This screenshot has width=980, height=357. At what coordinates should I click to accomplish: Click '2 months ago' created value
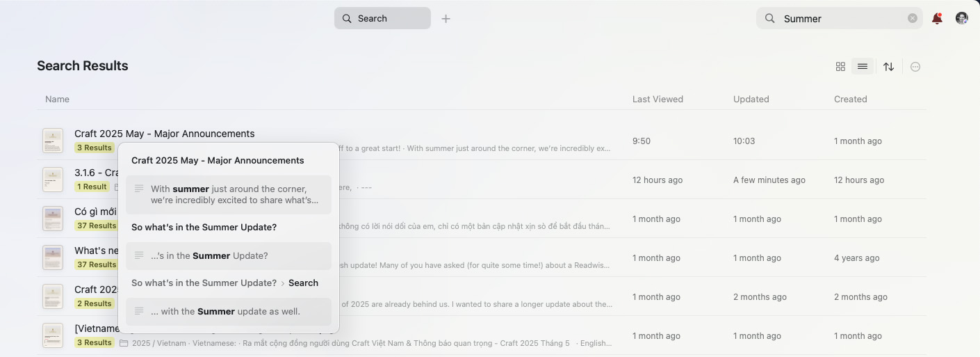point(861,297)
